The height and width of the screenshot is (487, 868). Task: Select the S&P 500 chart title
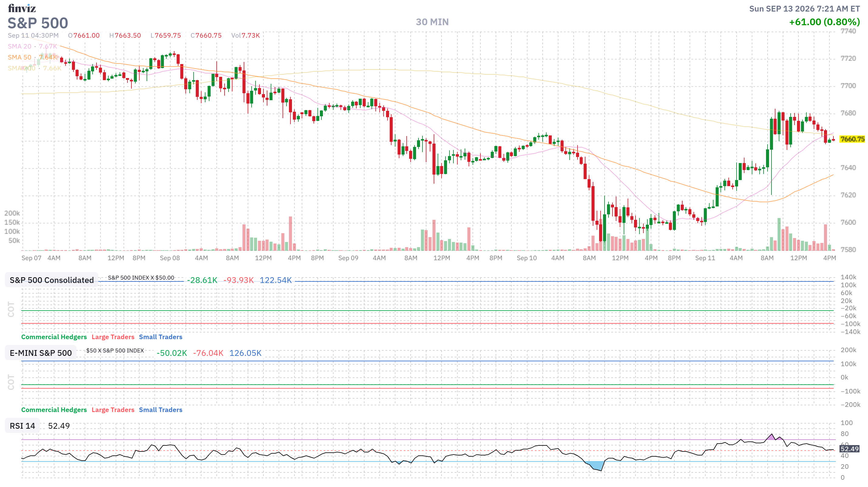pos(38,23)
